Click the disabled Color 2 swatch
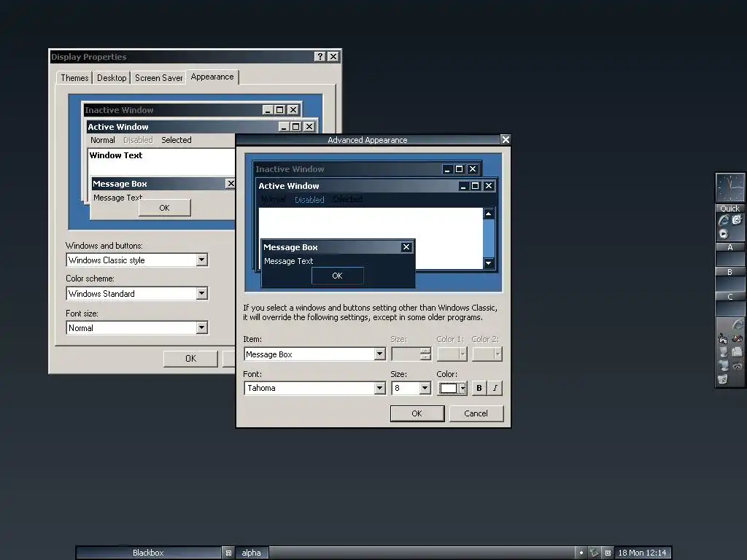The height and width of the screenshot is (560, 747). tap(487, 354)
